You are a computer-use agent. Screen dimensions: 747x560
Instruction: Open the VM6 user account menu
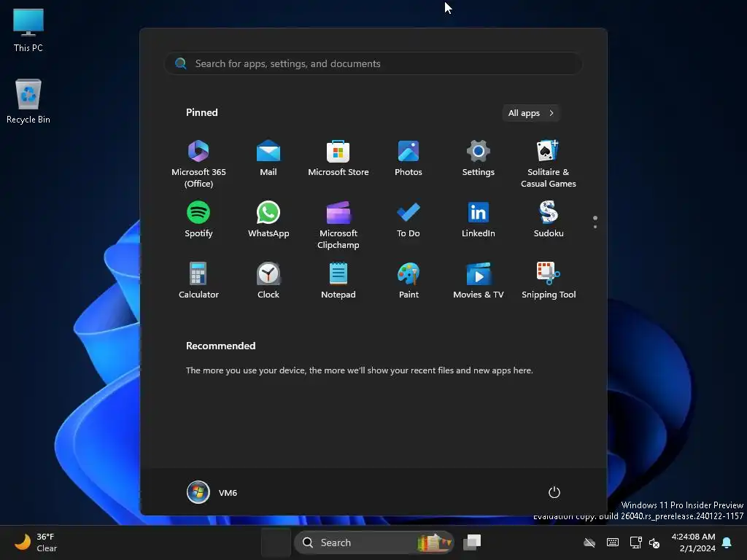pyautogui.click(x=212, y=492)
